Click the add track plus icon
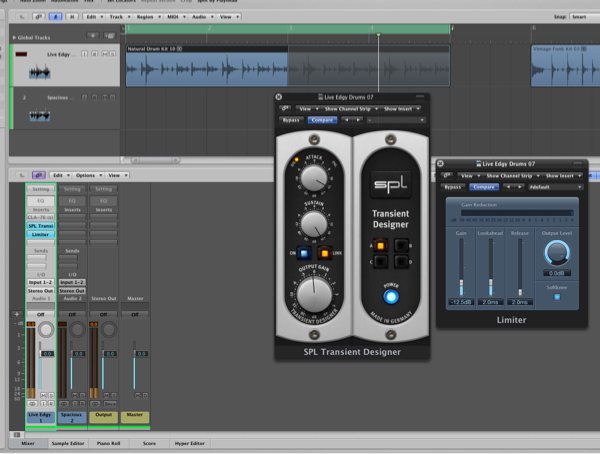Viewport: 600px width, 454px height. coord(93,36)
